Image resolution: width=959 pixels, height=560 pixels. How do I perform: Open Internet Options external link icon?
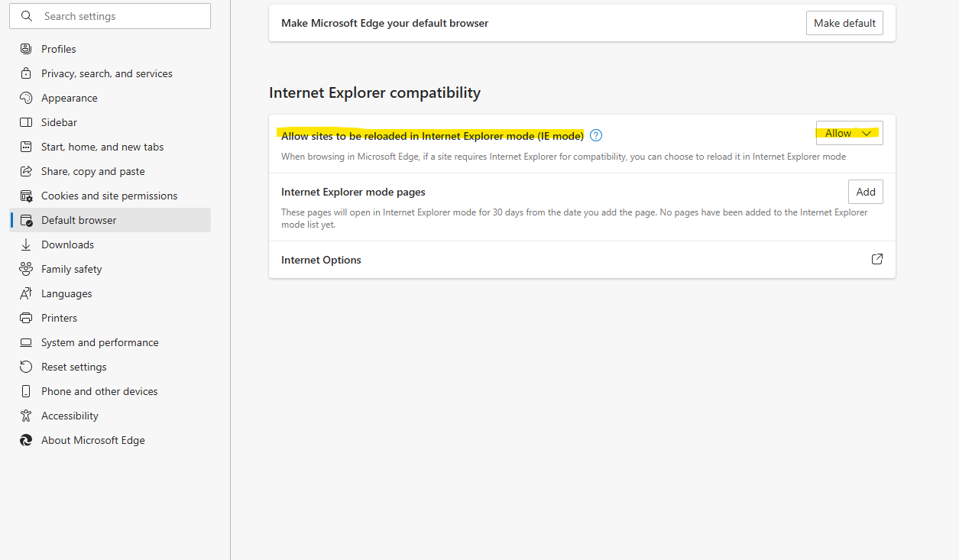tap(877, 259)
